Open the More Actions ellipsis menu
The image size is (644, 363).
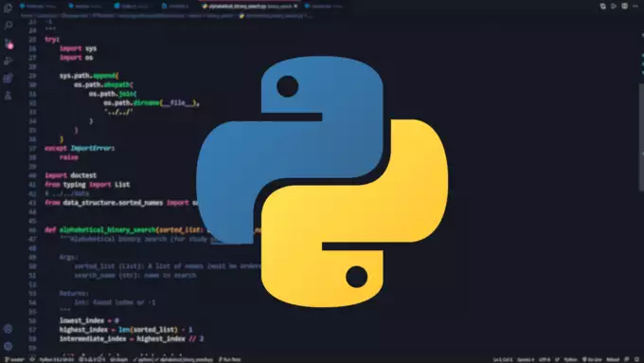point(635,7)
